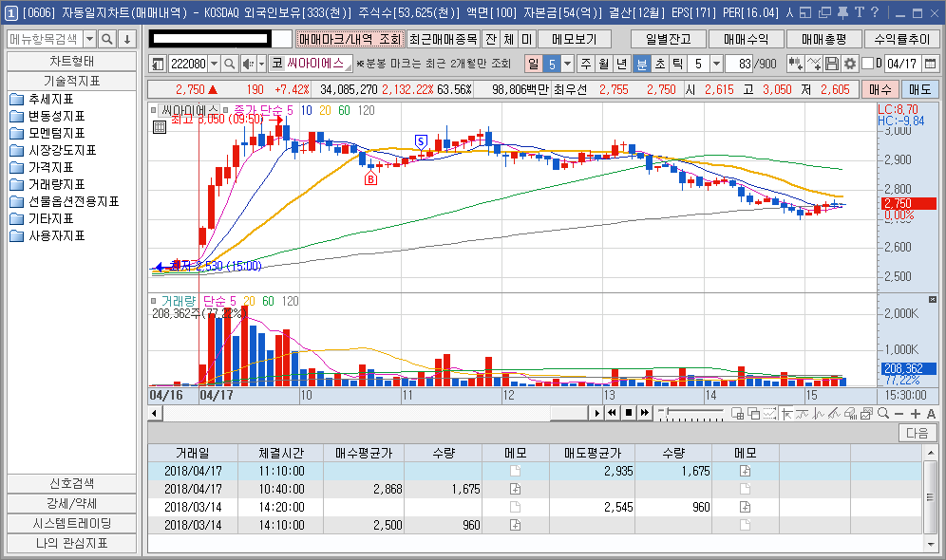Click the menu search magnifier icon
This screenshot has width=946, height=560.
click(106, 39)
